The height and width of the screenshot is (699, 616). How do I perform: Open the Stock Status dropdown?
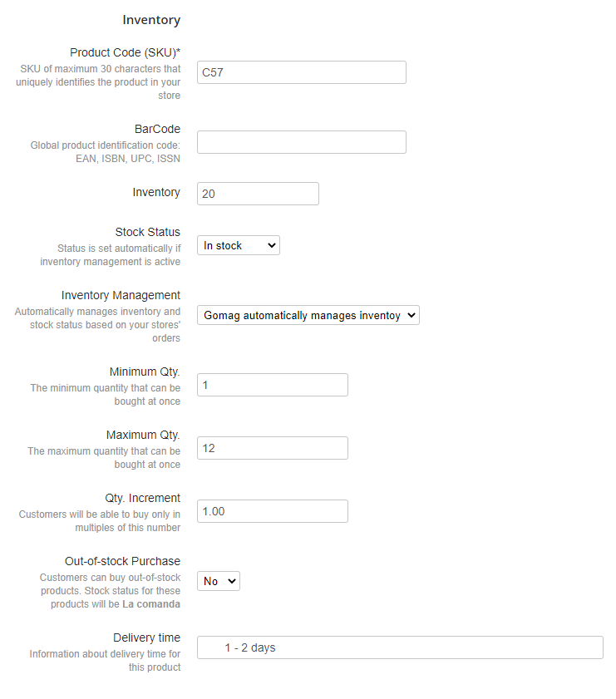coord(239,245)
